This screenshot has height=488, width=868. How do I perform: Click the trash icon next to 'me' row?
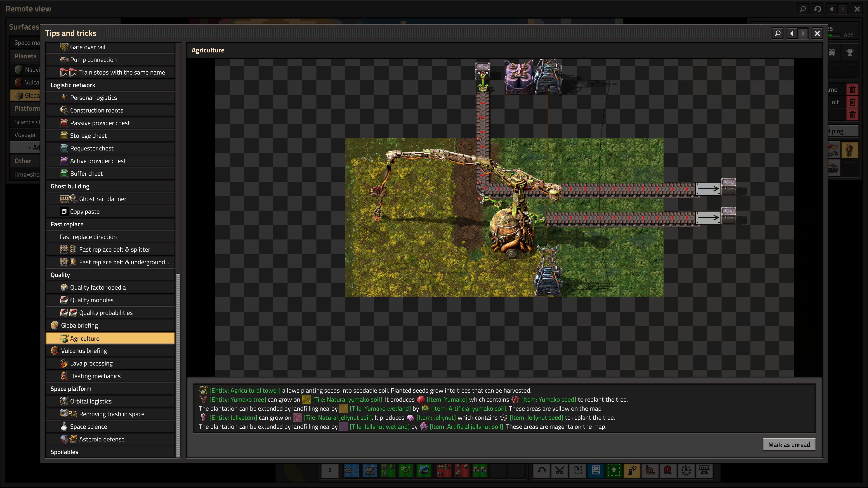(x=852, y=90)
